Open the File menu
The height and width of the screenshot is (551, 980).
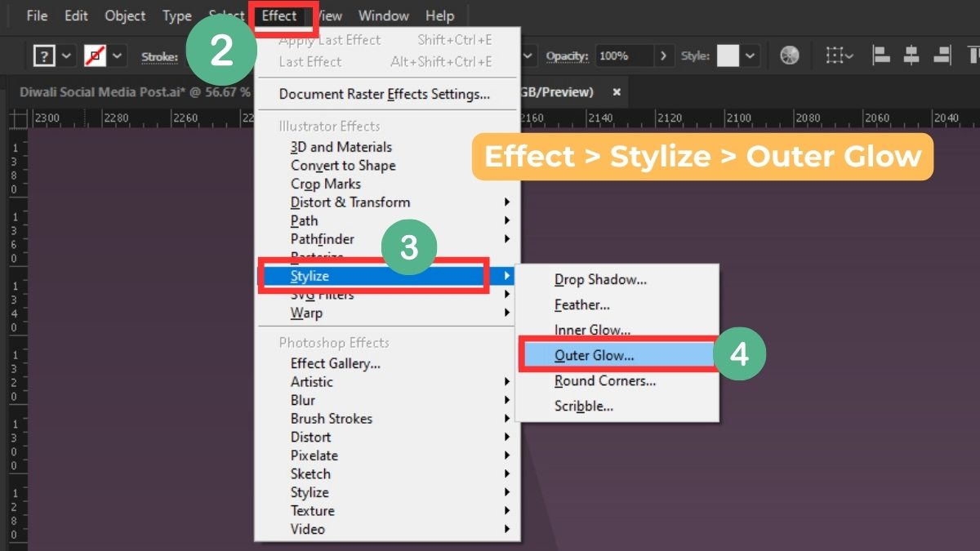tap(37, 16)
